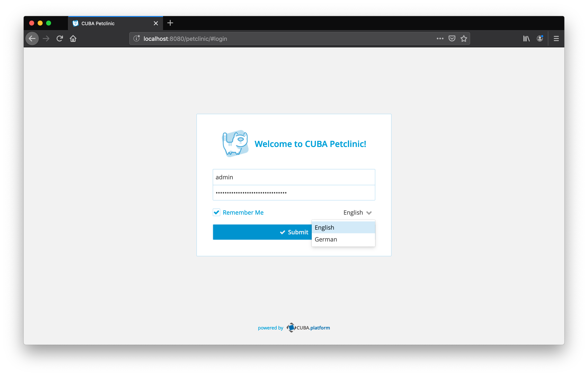This screenshot has height=376, width=588.
Task: Click the admin username field
Action: click(294, 177)
